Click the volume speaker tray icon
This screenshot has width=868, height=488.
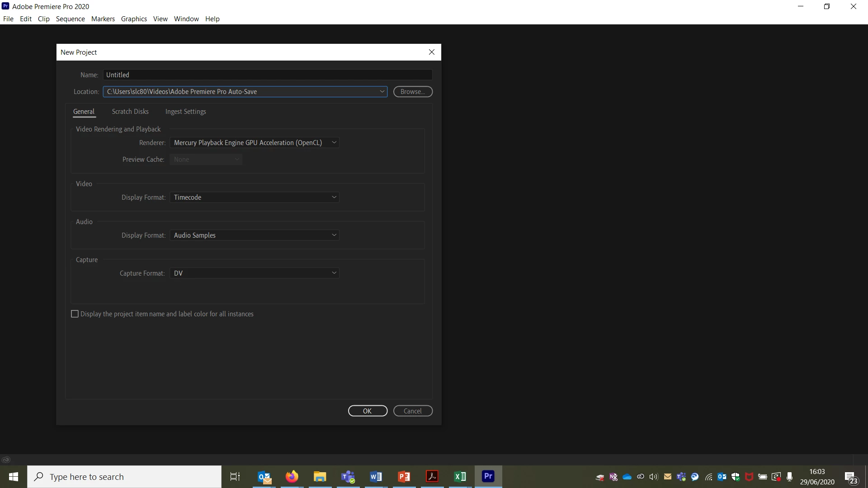click(x=654, y=477)
